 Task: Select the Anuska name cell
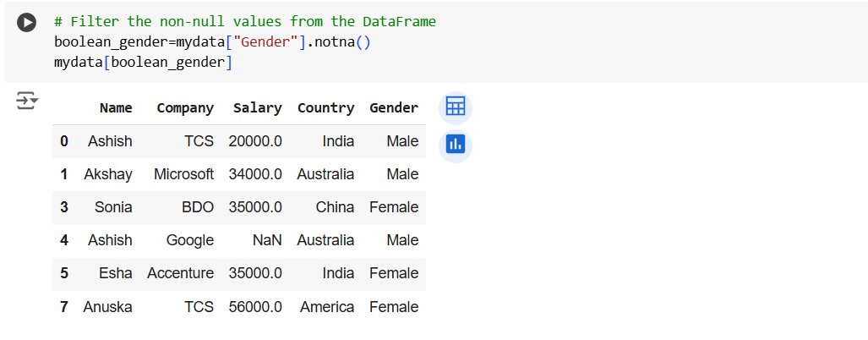(x=107, y=307)
